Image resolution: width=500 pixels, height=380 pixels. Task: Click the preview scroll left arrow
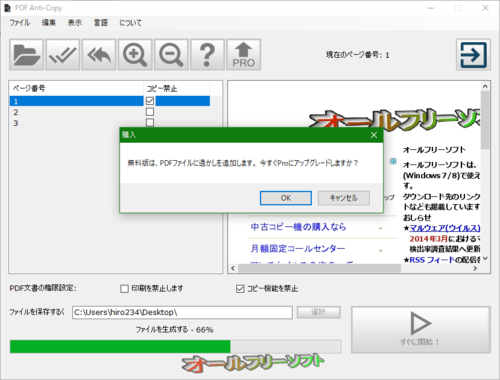coord(233,268)
